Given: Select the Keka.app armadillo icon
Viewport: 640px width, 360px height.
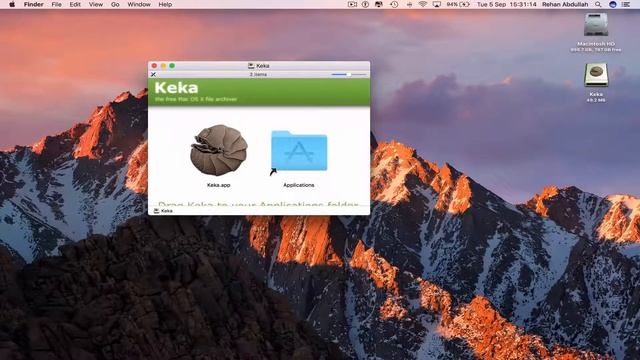Looking at the screenshot, I should point(219,150).
